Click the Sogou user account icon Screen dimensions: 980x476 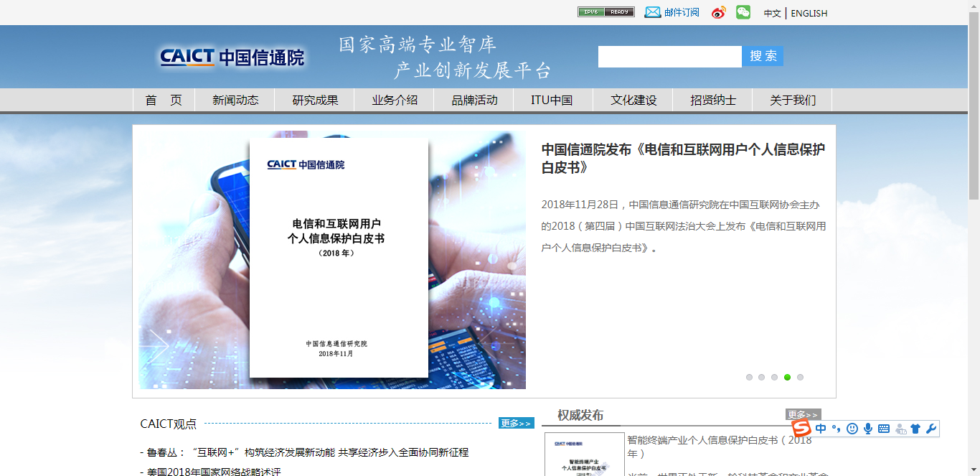point(900,429)
